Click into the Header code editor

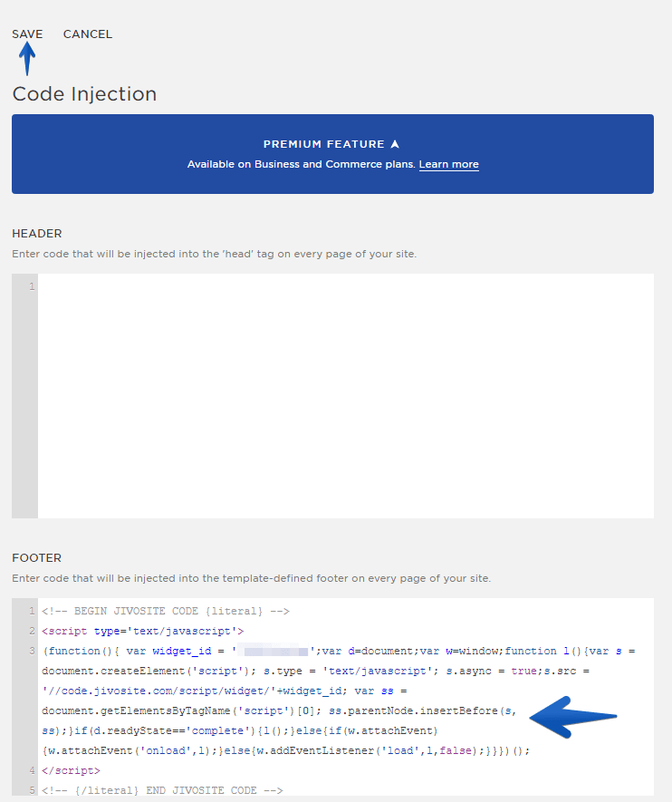pyautogui.click(x=345, y=396)
